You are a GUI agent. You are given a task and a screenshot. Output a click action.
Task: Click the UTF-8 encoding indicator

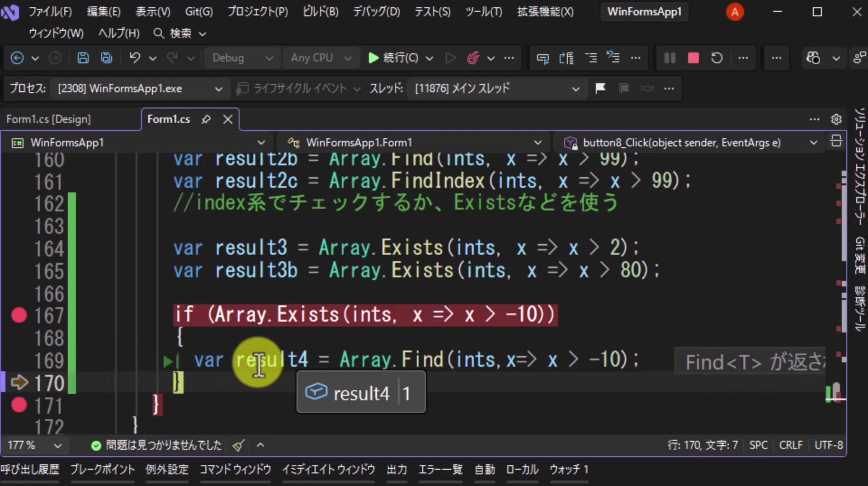click(829, 445)
